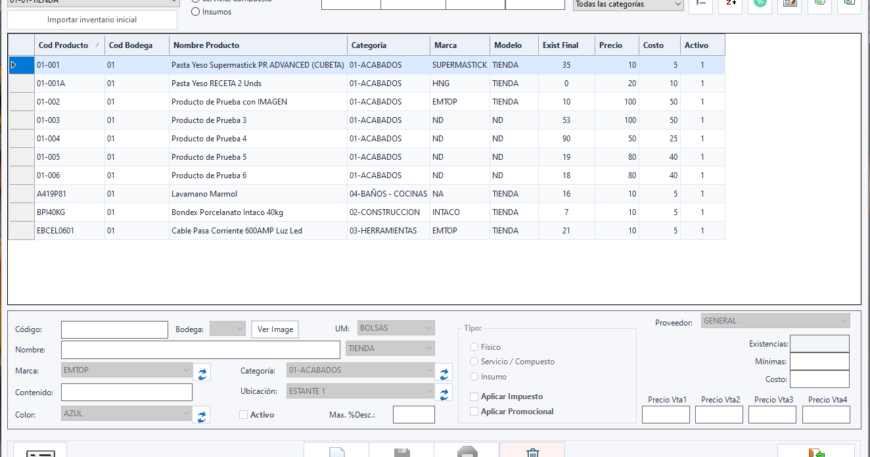870x457 pixels.
Task: Click SUPERMASTICK brand cell
Action: (459, 65)
